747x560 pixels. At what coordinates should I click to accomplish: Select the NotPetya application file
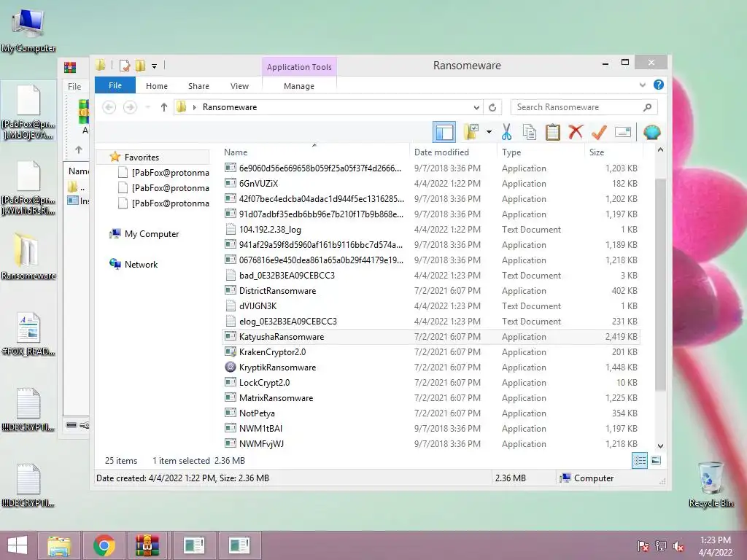click(257, 413)
